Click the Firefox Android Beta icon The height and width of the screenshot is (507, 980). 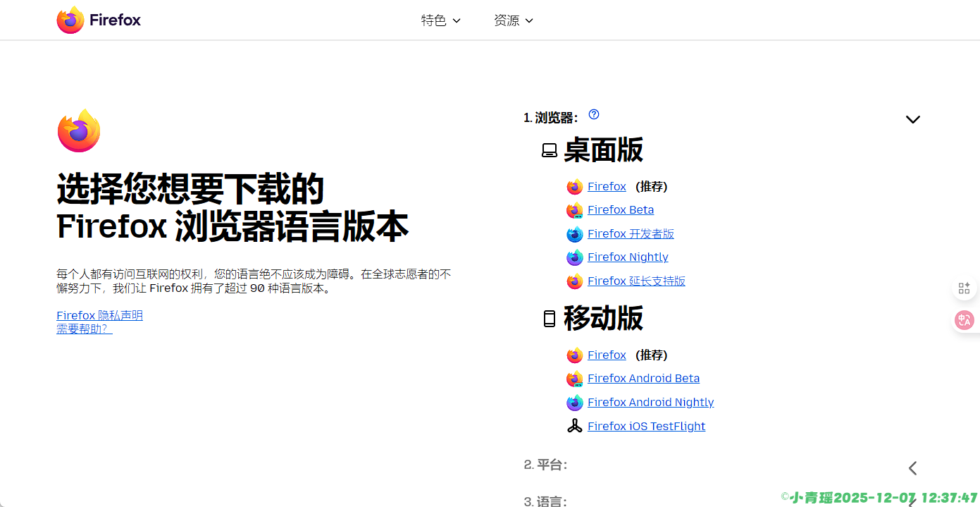click(x=575, y=379)
